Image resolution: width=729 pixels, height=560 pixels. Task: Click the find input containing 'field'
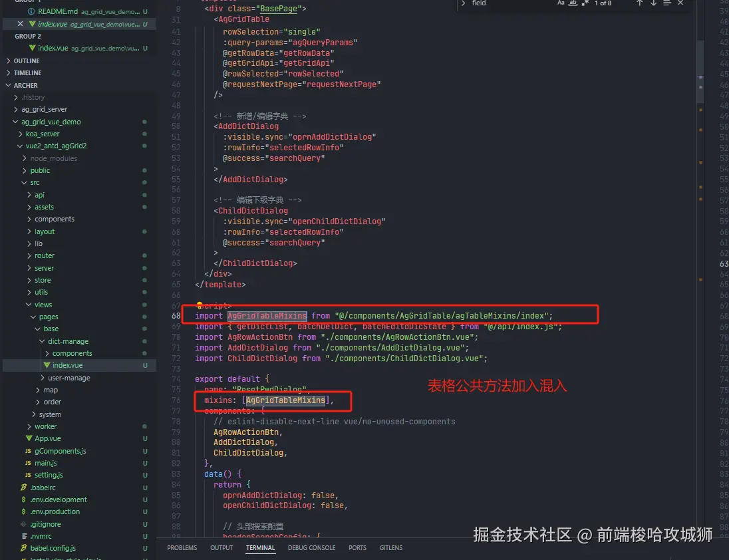tap(511, 3)
